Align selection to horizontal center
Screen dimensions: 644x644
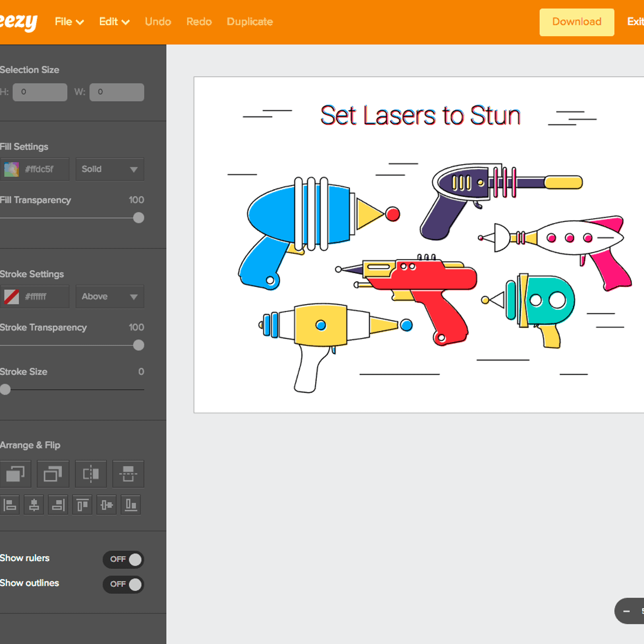click(x=34, y=505)
